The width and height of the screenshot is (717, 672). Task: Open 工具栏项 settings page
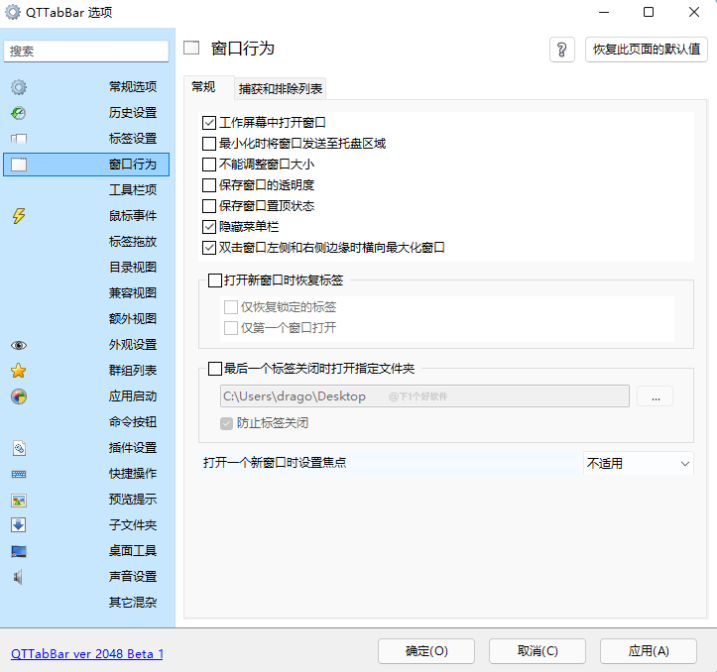pos(133,190)
